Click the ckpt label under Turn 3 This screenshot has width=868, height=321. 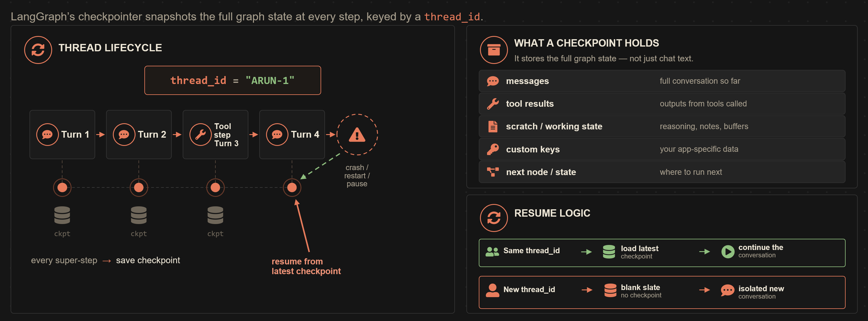215,234
